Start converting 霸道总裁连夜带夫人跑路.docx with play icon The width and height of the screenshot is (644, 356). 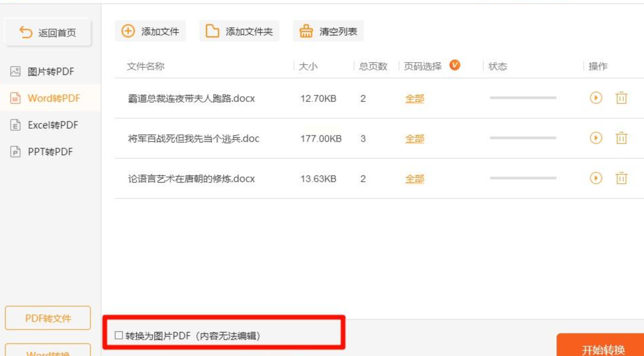[x=596, y=98]
